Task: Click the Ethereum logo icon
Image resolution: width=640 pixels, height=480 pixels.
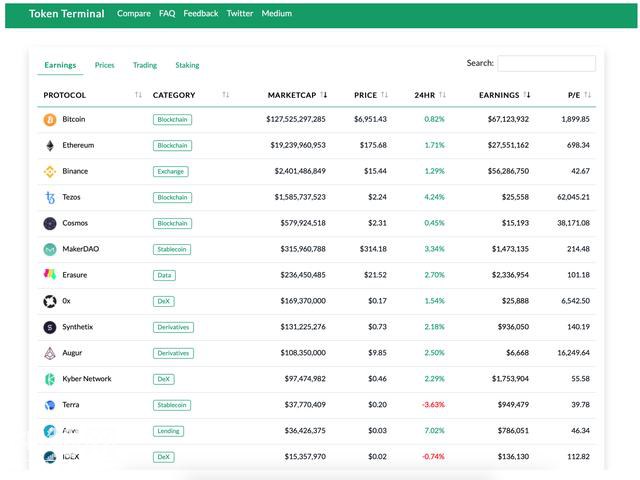Action: pos(50,146)
